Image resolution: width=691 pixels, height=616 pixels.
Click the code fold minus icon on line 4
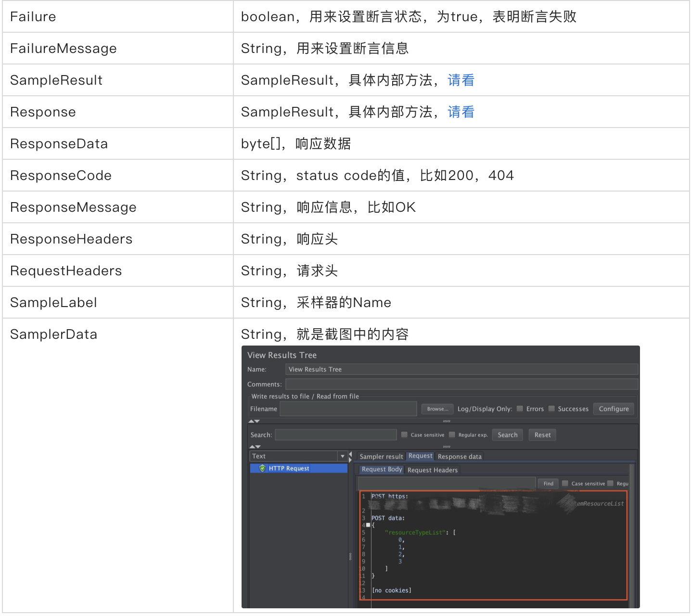tap(368, 525)
